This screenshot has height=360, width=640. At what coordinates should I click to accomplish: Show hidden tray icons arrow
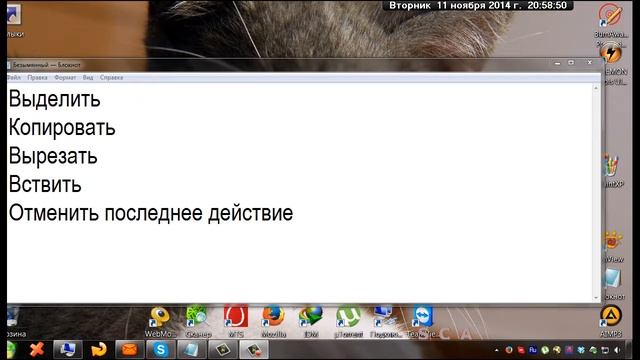(497, 350)
